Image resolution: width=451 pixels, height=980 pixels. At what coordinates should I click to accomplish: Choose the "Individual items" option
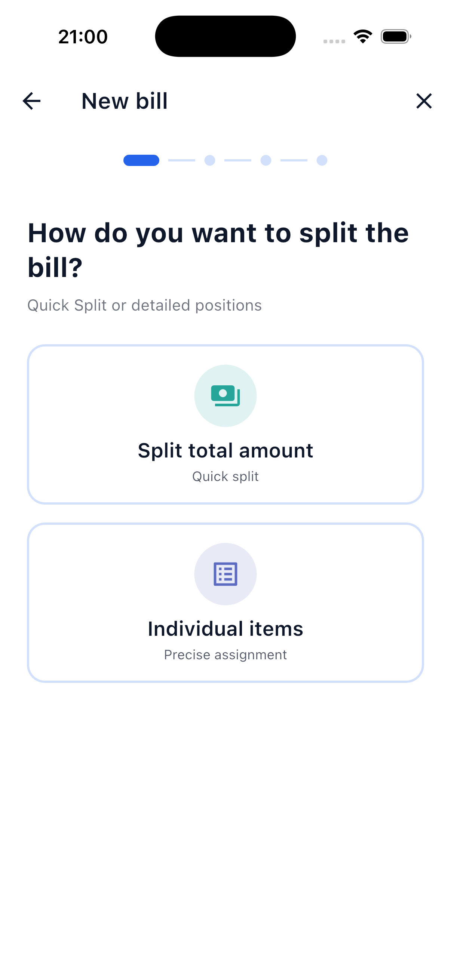pyautogui.click(x=225, y=629)
